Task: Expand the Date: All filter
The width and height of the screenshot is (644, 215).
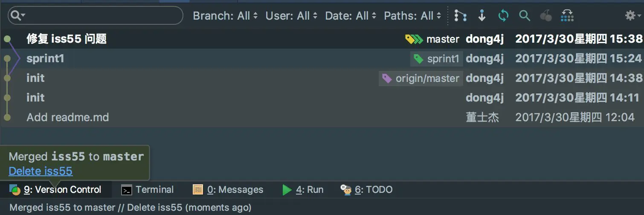Action: [351, 16]
